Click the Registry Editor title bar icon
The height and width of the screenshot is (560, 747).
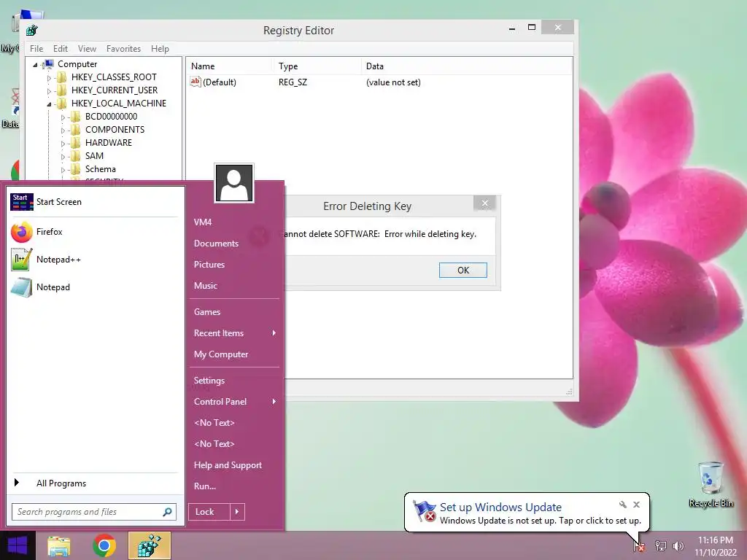[x=32, y=31]
